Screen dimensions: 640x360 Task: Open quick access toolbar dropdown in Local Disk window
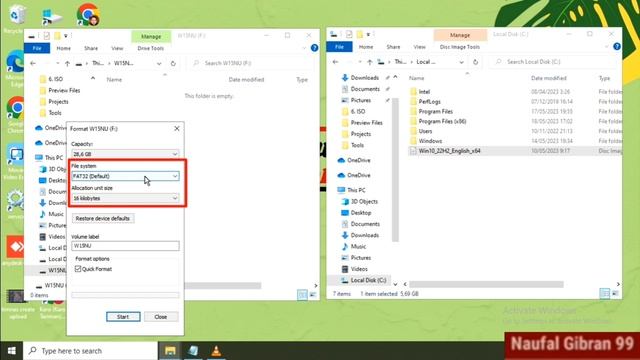[x=368, y=34]
